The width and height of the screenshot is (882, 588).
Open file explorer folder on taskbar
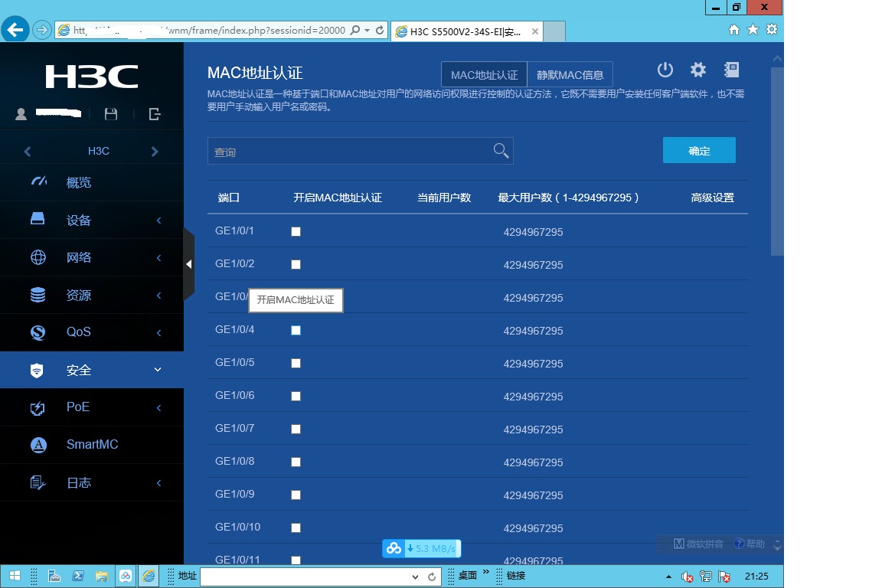101,577
